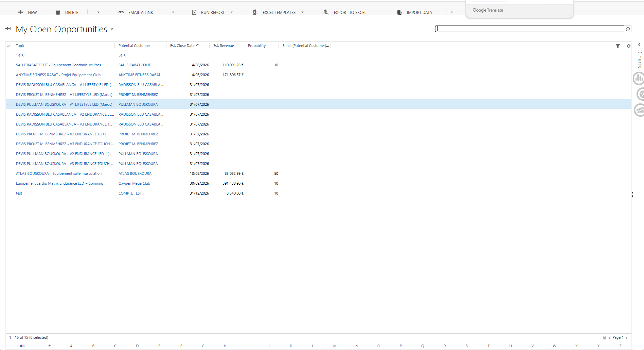Expand the Excel Templates dropdown arrow
Image resolution: width=644 pixels, height=350 pixels.
pos(302,12)
